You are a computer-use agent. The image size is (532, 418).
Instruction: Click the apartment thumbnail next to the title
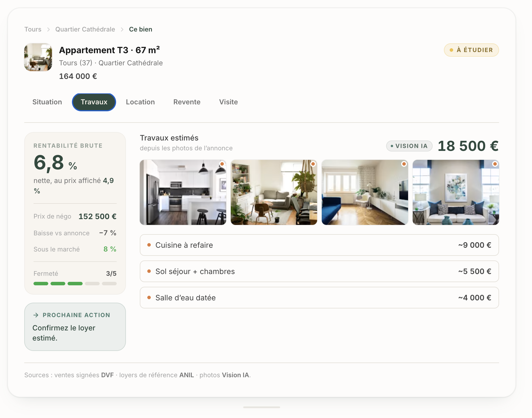(x=38, y=57)
